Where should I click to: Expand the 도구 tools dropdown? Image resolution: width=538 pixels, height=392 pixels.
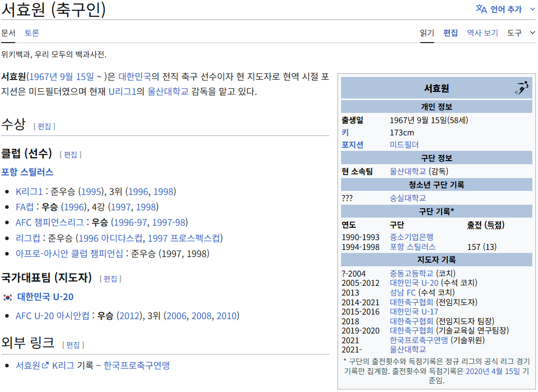click(x=521, y=33)
